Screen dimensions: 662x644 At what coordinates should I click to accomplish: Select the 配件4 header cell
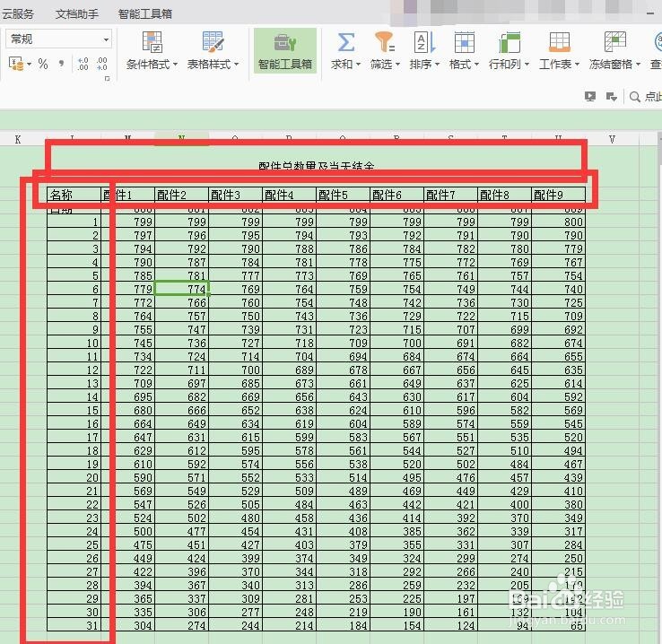coord(289,195)
